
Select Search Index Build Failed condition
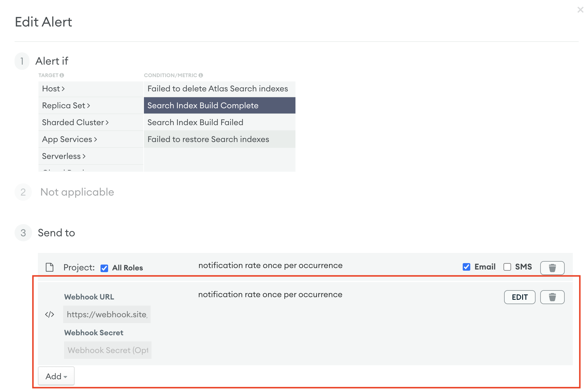coord(195,123)
